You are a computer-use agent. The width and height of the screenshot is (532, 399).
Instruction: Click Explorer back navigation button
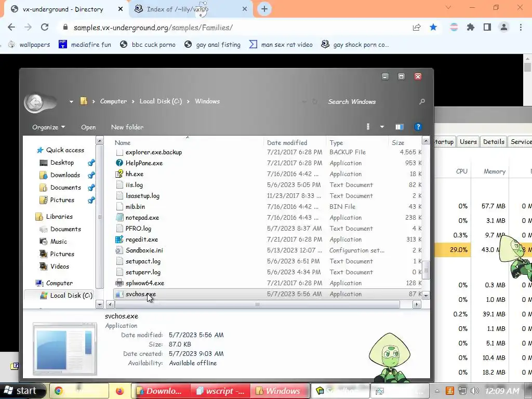coord(35,102)
